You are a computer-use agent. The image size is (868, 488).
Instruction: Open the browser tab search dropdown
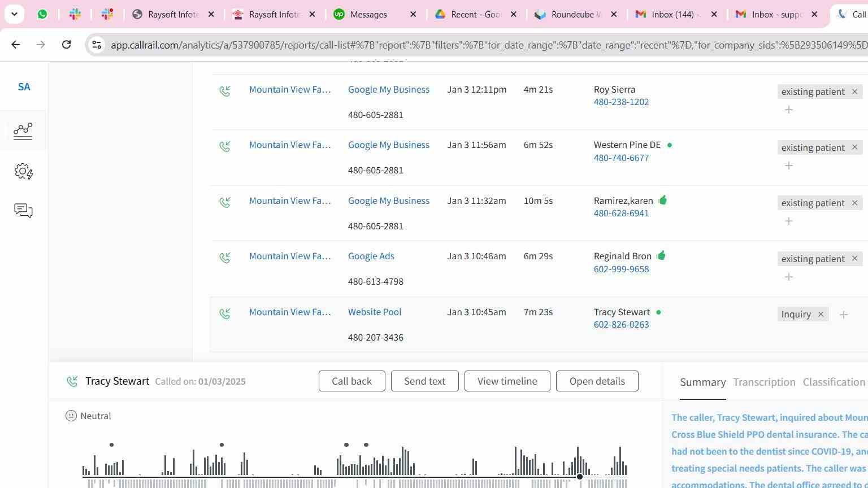point(14,14)
